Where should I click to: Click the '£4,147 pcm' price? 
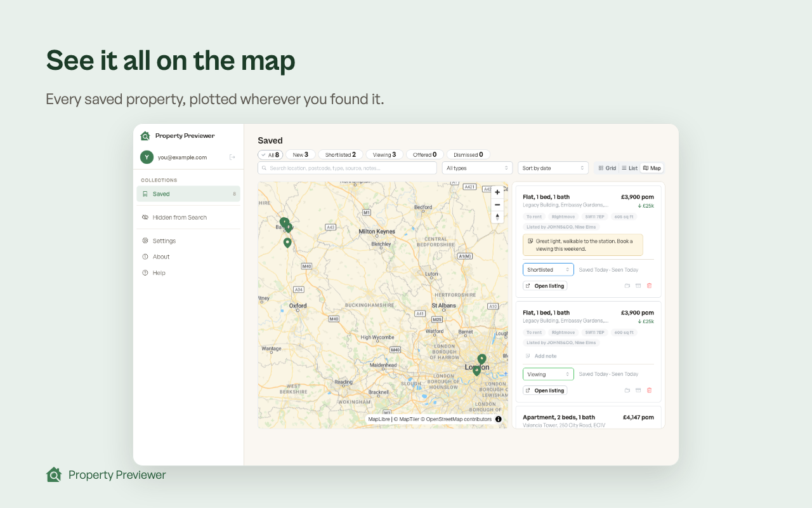638,417
